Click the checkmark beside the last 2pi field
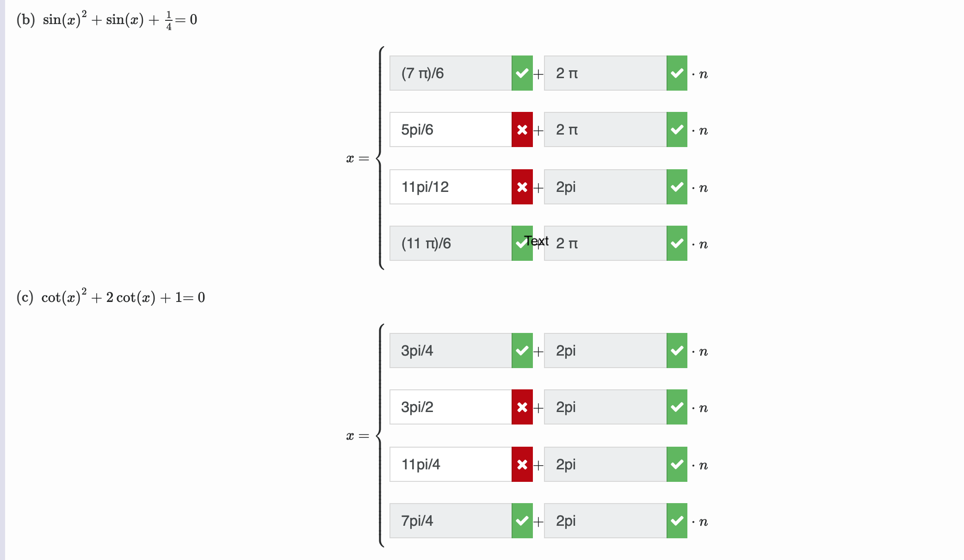Screen dimensions: 964x560 (676, 521)
